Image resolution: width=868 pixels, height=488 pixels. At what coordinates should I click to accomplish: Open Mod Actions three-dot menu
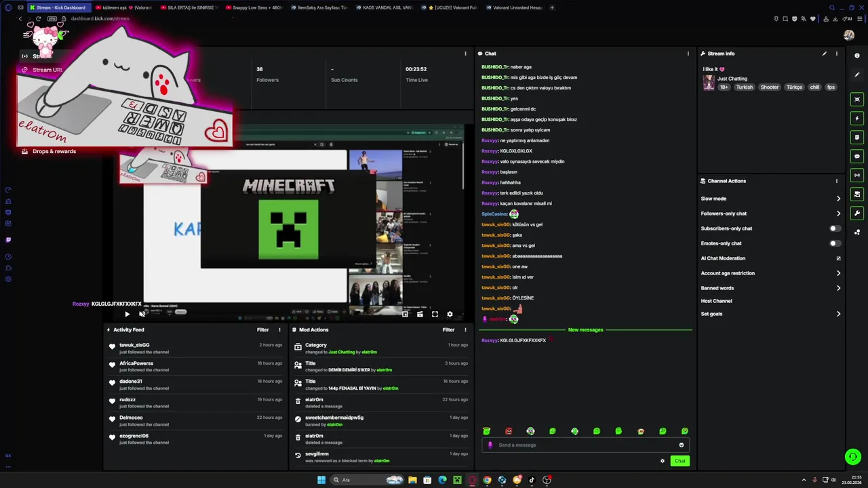(465, 330)
